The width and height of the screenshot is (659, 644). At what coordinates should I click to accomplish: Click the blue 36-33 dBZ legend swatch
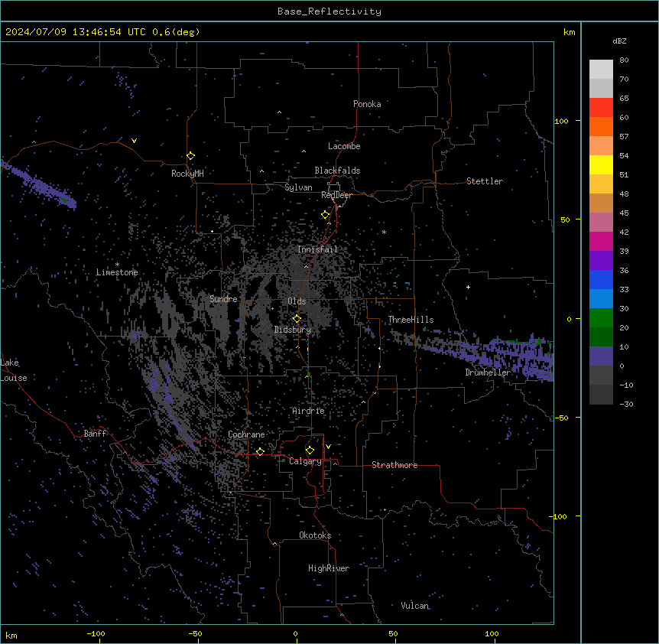pyautogui.click(x=601, y=279)
